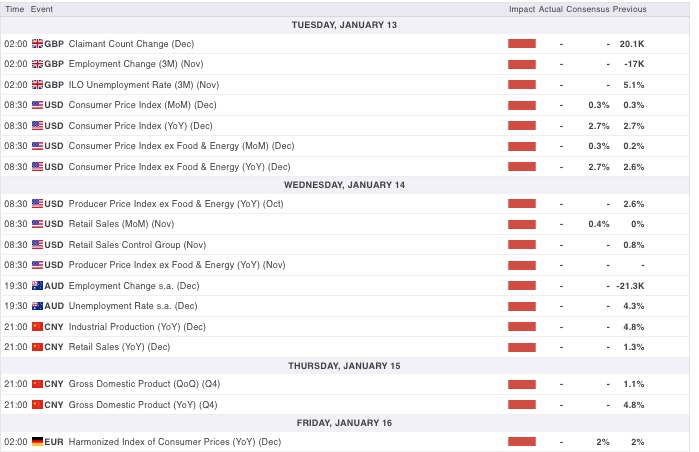The width and height of the screenshot is (699, 452).
Task: Open the Unemployment Rate s.a. (Dec) event
Action: click(133, 306)
